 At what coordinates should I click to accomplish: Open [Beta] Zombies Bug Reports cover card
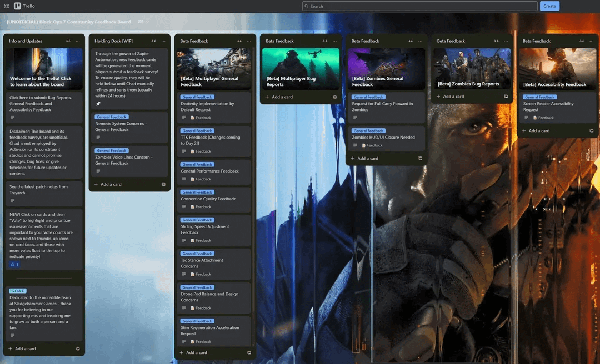coord(472,69)
